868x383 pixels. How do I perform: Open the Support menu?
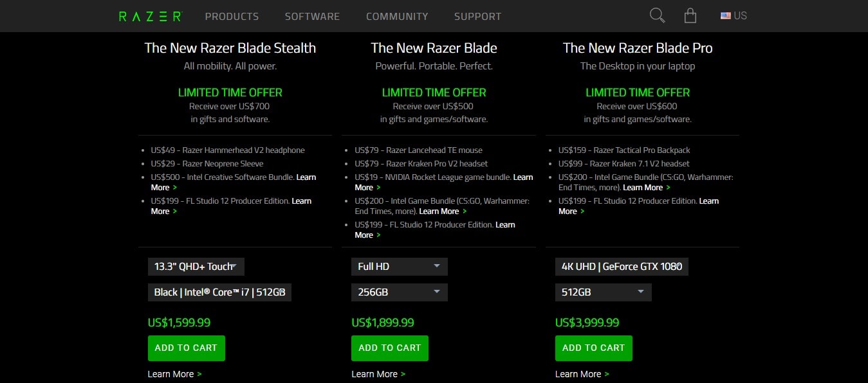click(x=477, y=16)
